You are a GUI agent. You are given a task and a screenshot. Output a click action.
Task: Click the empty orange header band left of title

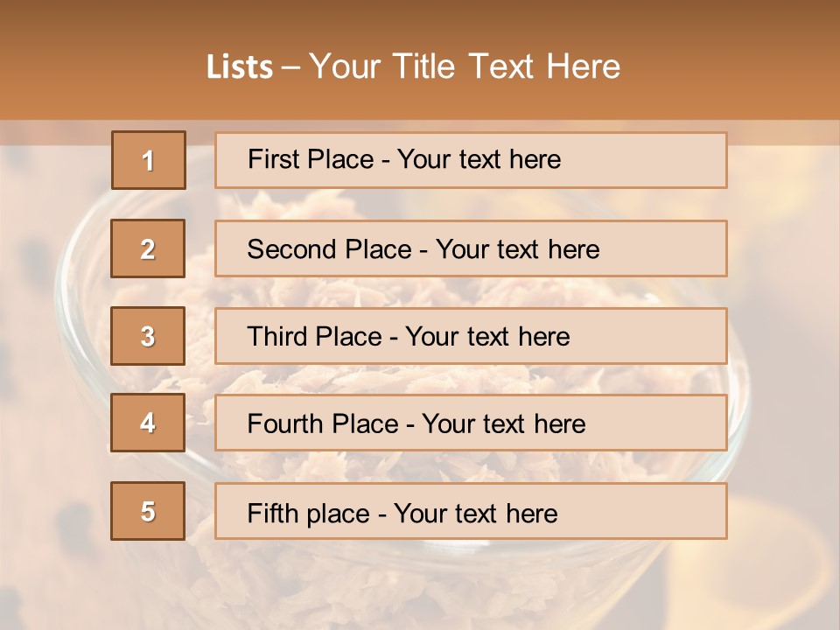(x=96, y=66)
